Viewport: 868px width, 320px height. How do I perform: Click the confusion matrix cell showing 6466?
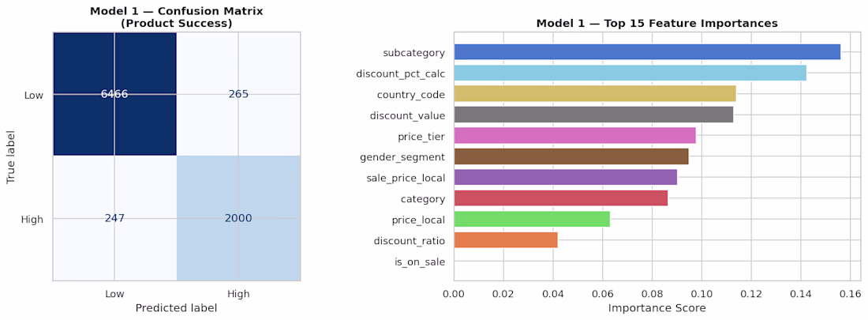pyautogui.click(x=114, y=94)
